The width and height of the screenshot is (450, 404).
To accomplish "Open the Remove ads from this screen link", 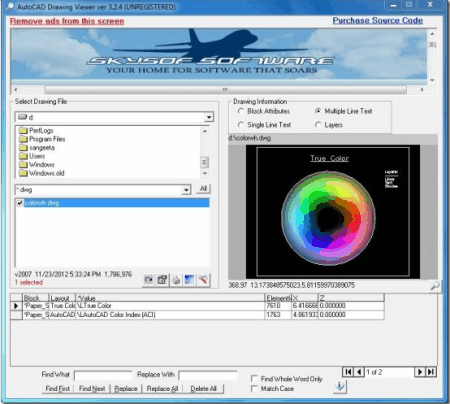I will (67, 21).
